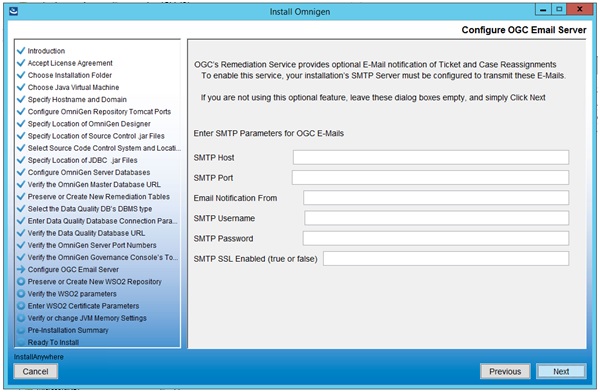The image size is (600, 392).
Task: Click circle icon beside Pre-Installation Summary
Action: (21, 330)
